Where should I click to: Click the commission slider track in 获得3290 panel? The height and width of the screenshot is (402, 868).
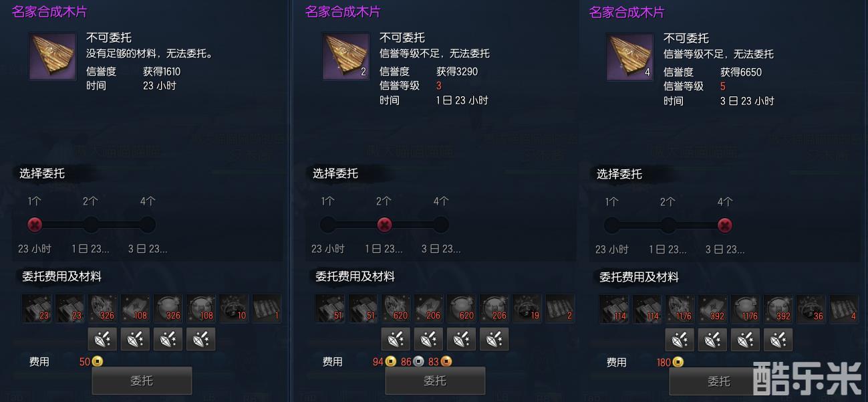[x=384, y=225]
